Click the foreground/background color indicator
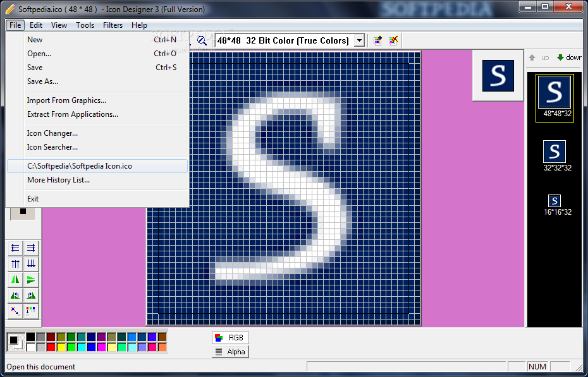This screenshot has width=588, height=377. click(x=16, y=342)
